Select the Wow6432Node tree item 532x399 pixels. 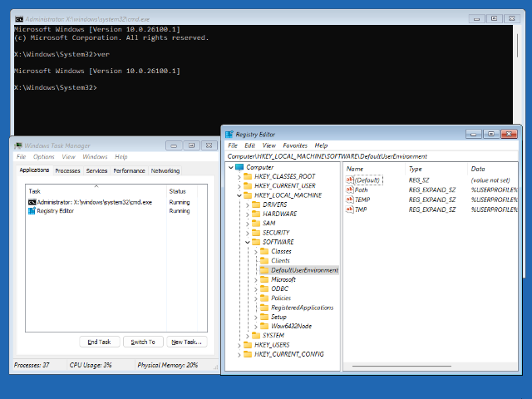pos(291,326)
